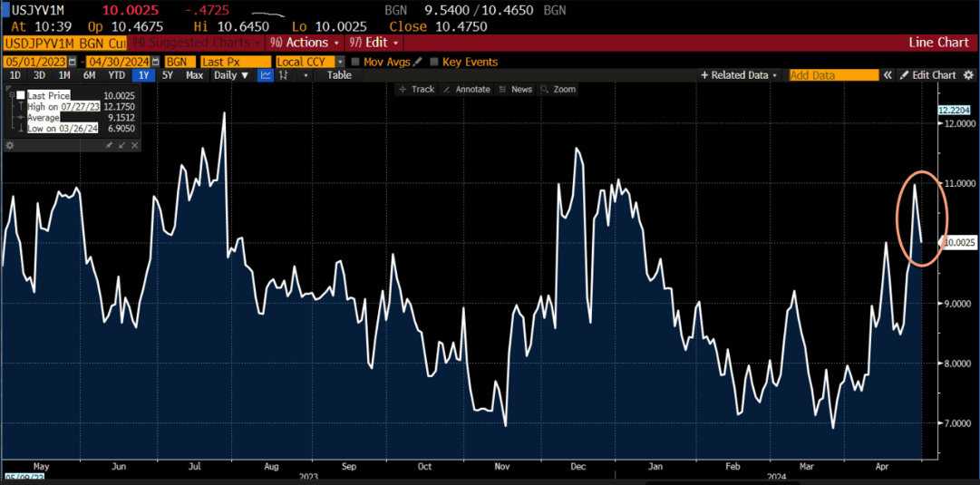Open the Related Data dropdown
980x485 pixels.
coord(739,75)
